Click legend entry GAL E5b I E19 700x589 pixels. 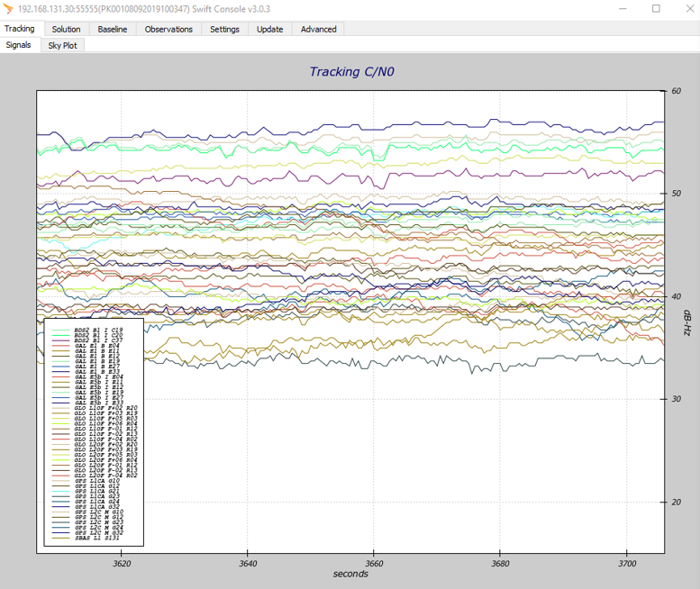[87, 393]
